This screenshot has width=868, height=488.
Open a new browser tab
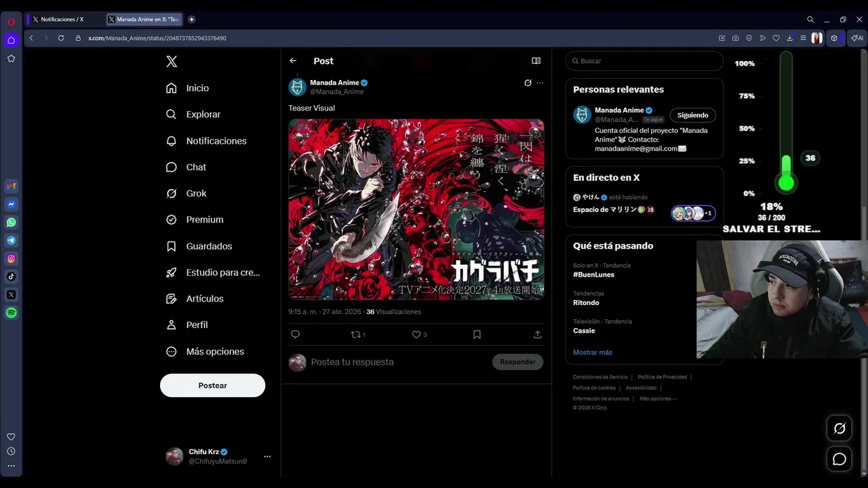191,20
